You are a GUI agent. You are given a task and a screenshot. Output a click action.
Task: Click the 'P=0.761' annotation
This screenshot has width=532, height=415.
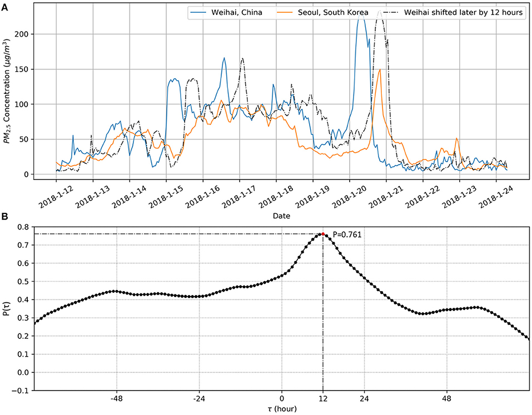[347, 234]
